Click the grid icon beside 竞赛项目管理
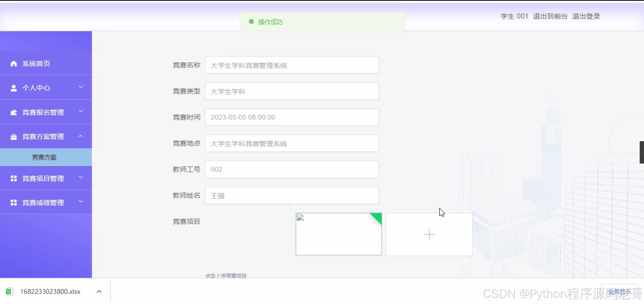644x304 pixels. click(x=14, y=179)
